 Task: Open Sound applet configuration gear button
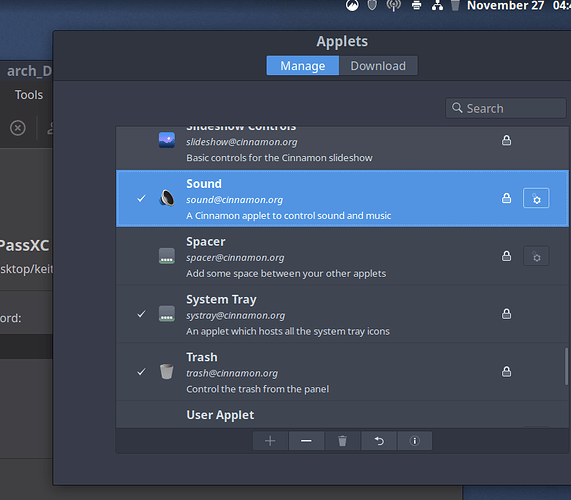(x=536, y=198)
